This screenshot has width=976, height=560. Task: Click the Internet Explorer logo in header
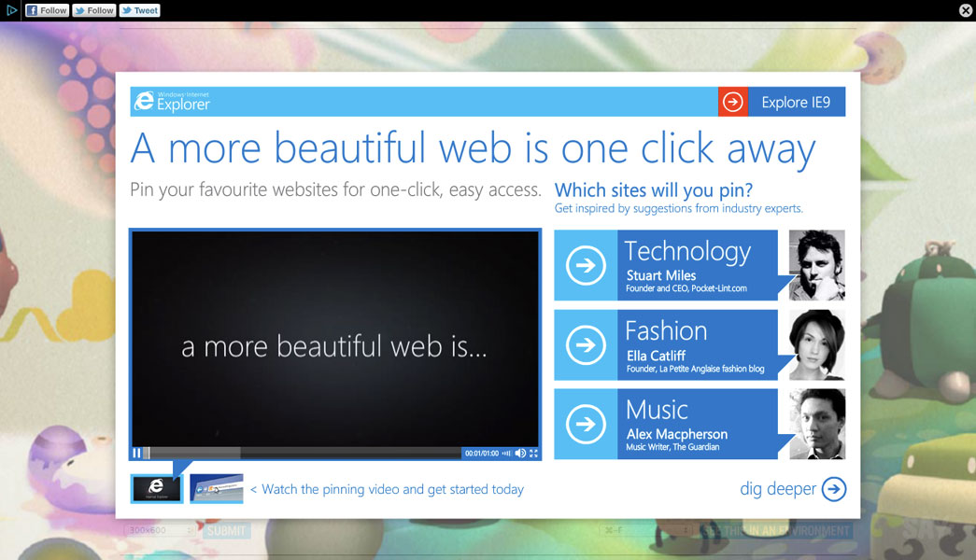173,102
